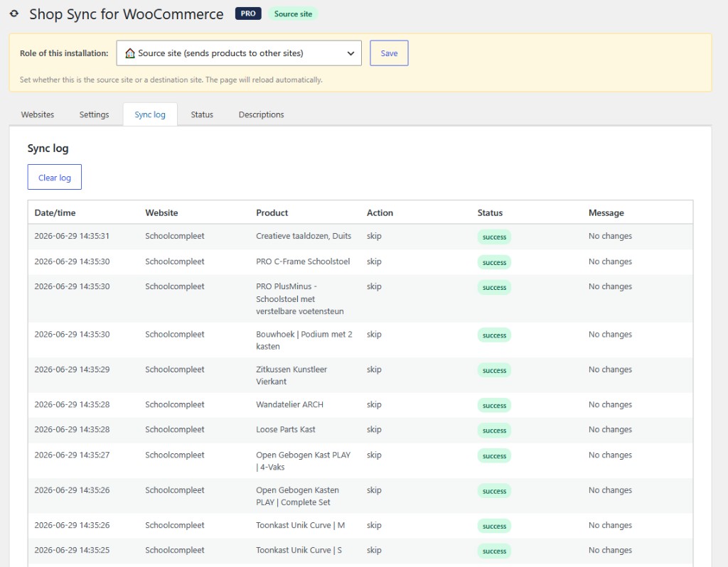
Task: Click timestamp 2026-06-29 14:35:25
Action: [x=72, y=550]
